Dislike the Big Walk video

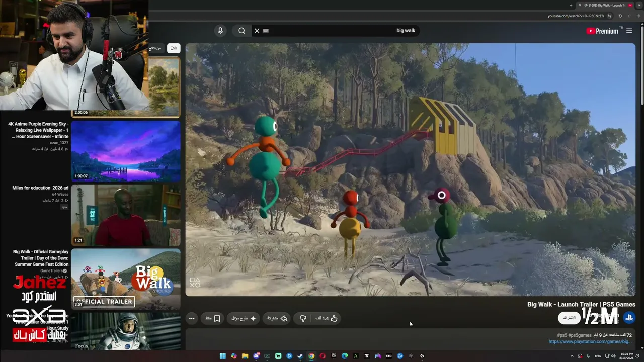[303, 318]
